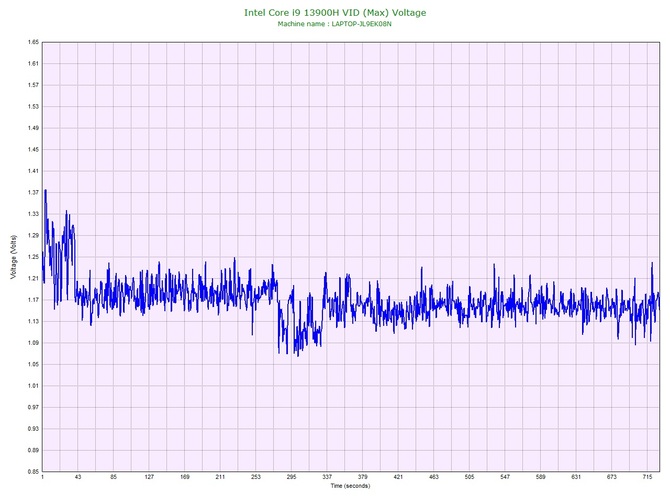The width and height of the screenshot is (670, 503).
Task: Click the 'Time (seconds)' axis label
Action: (x=350, y=486)
